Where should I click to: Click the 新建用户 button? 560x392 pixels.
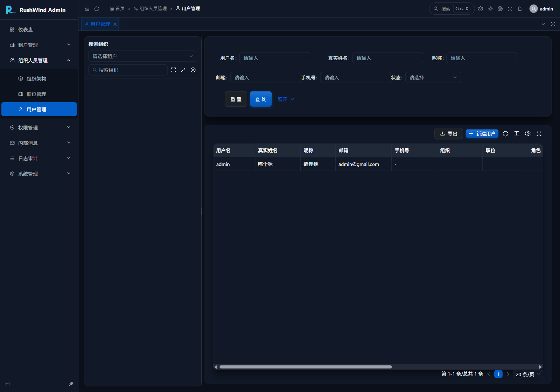[x=482, y=134]
